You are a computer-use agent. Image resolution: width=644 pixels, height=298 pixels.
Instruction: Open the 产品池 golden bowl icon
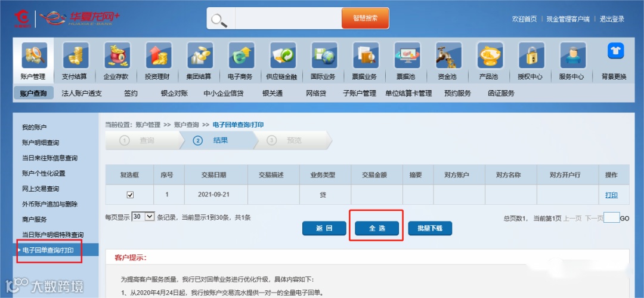pyautogui.click(x=490, y=55)
